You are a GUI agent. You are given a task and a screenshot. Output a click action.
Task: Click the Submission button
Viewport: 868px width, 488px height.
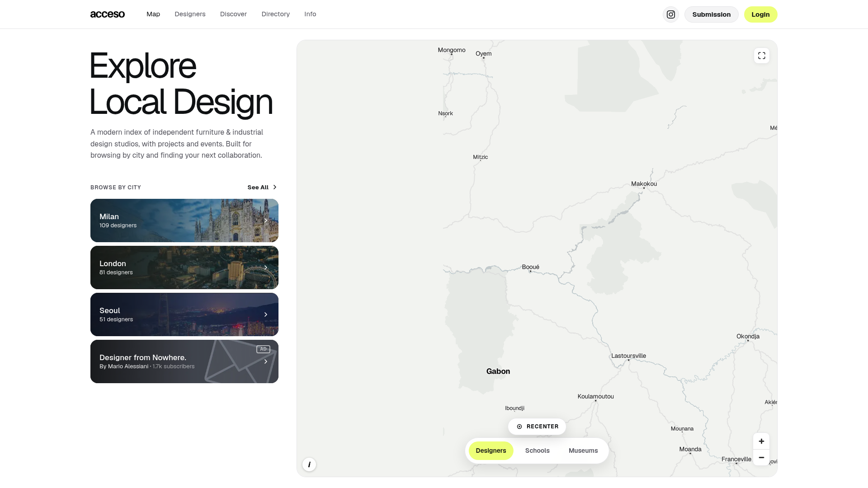point(712,14)
